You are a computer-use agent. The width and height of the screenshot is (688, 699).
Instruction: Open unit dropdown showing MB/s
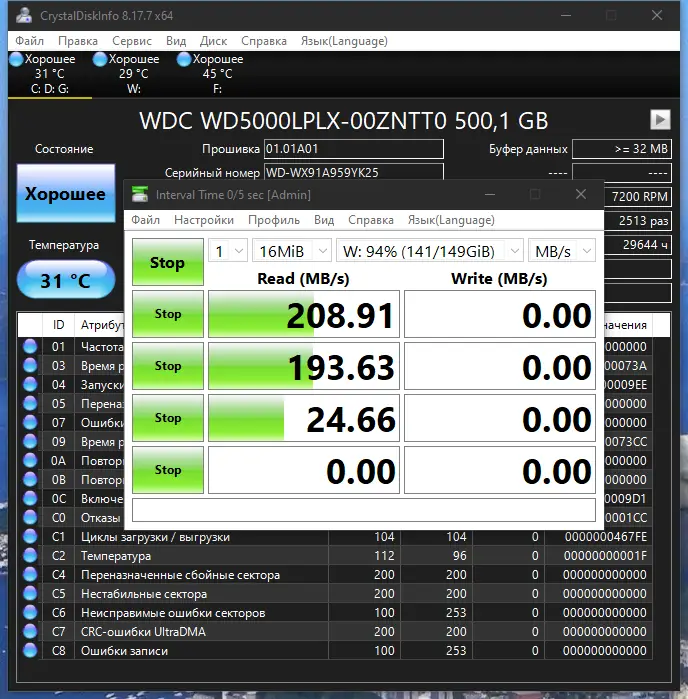562,251
